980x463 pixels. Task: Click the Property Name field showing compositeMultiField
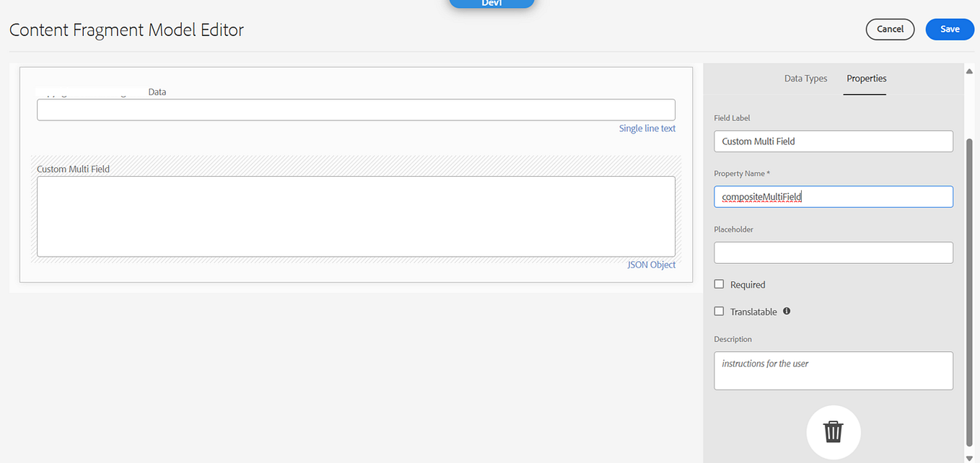[833, 196]
